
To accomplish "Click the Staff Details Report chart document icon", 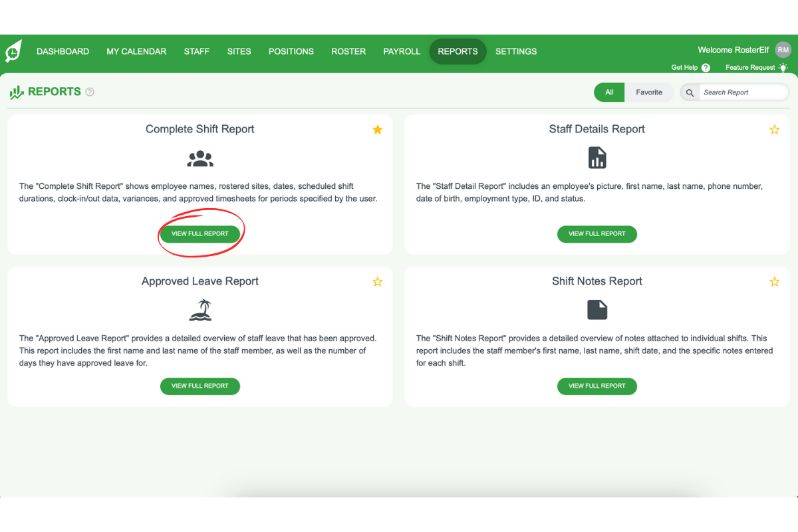I will coord(597,158).
